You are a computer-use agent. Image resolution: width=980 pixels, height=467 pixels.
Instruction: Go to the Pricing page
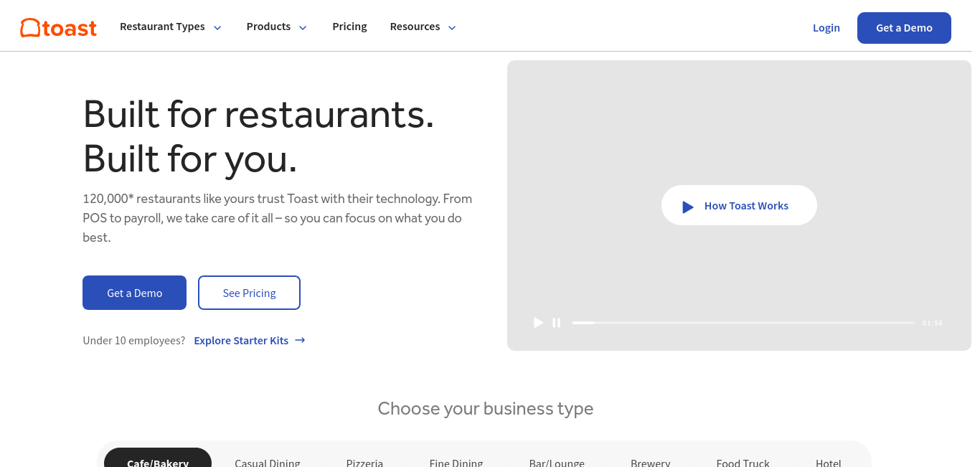click(x=349, y=27)
